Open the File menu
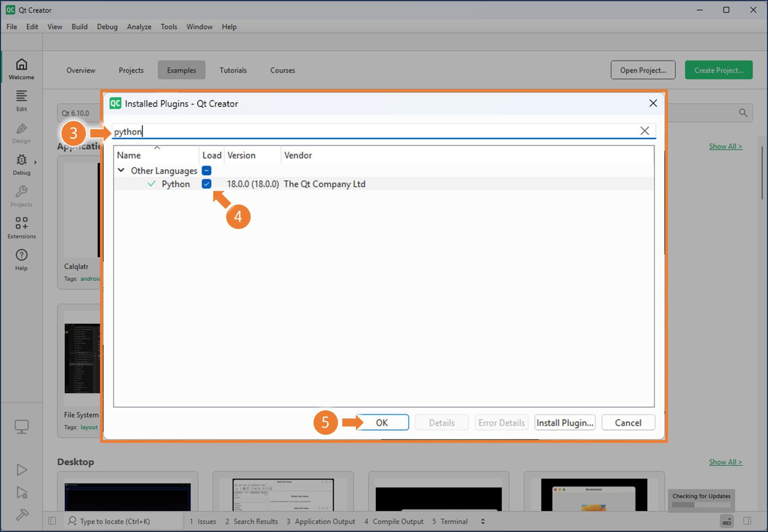The width and height of the screenshot is (768, 532). click(x=12, y=26)
